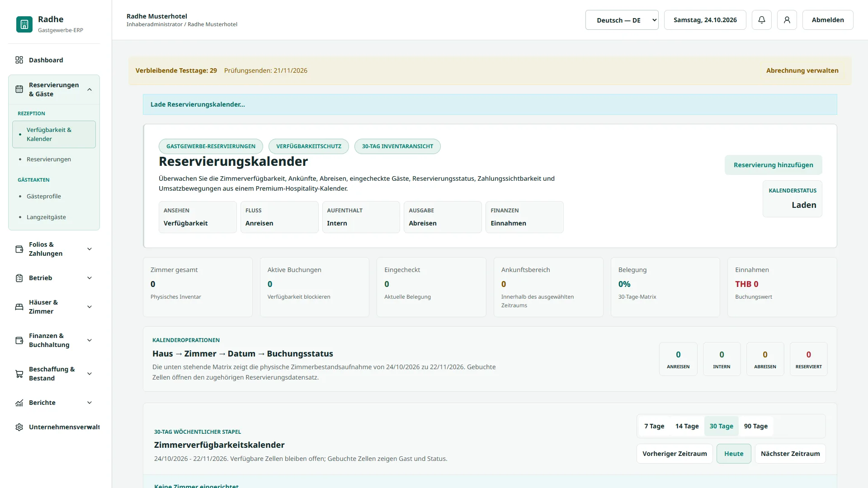Click Abrechnung verwalten link
The image size is (868, 488).
click(x=802, y=70)
